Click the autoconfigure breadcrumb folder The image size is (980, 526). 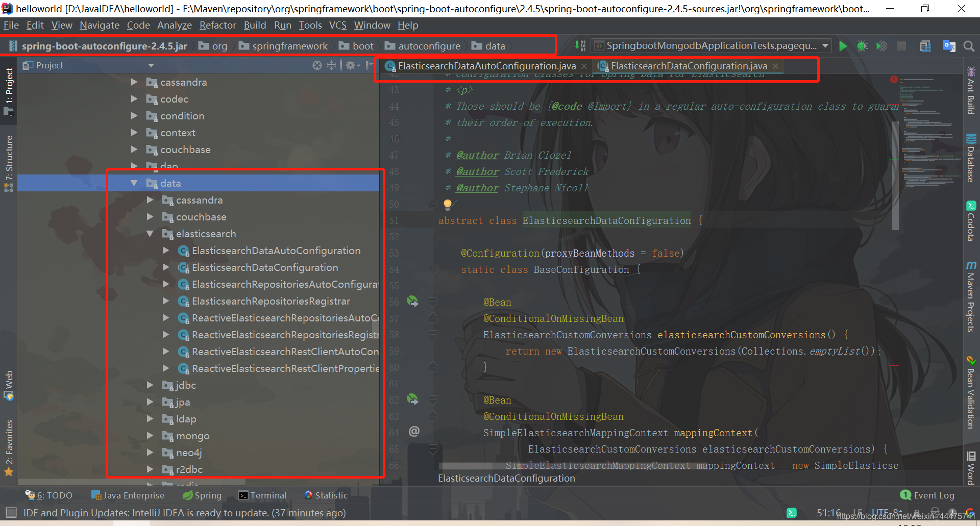(x=423, y=46)
